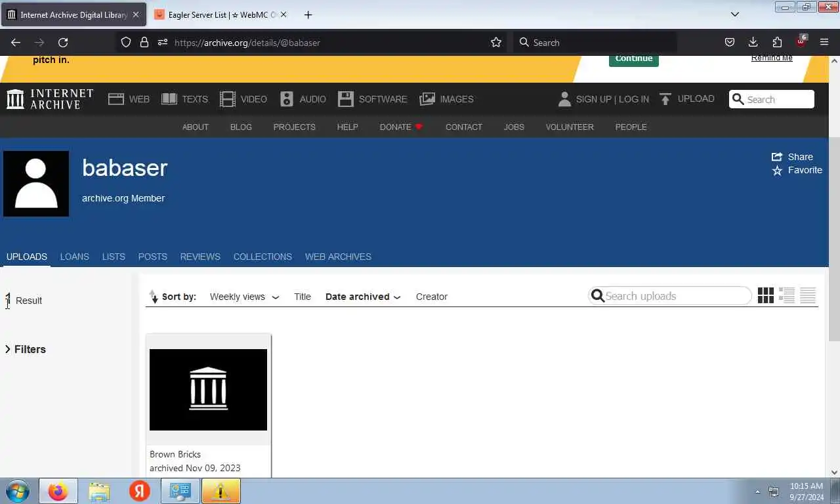Sort uploads by Title
This screenshot has width=840, height=504.
tap(303, 297)
